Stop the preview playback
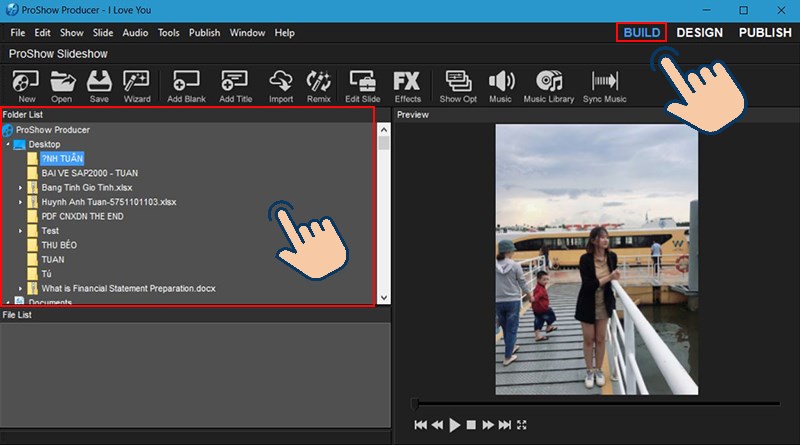Viewport: 800px width, 445px height. tap(471, 425)
